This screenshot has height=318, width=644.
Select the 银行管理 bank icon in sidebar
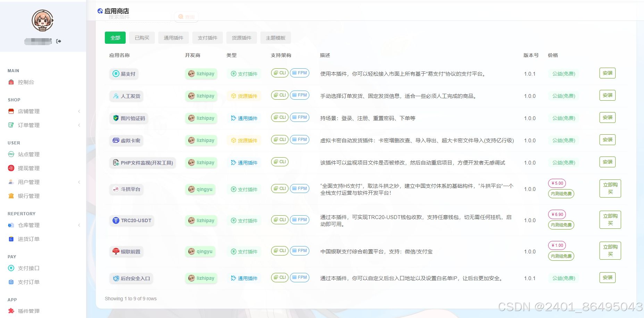click(x=11, y=196)
